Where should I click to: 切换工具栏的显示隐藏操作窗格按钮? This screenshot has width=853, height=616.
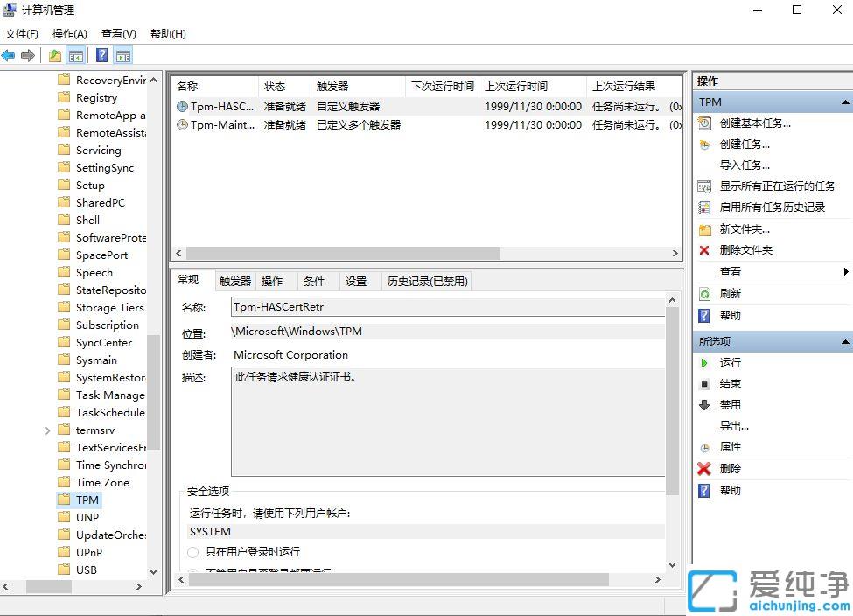[x=123, y=55]
